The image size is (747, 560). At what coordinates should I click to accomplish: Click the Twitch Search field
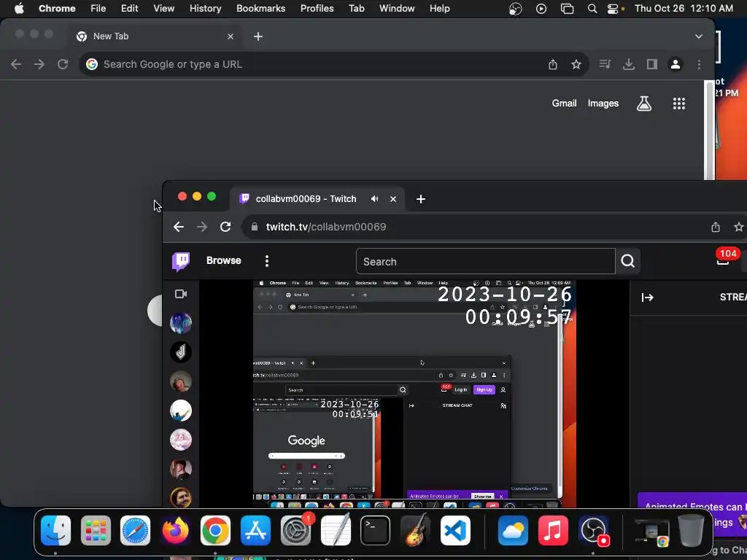click(x=485, y=262)
